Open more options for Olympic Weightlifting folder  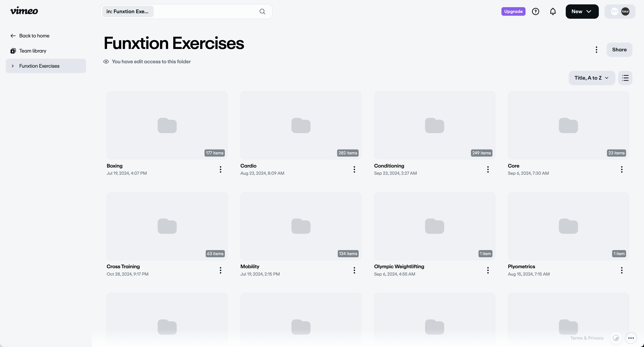[x=488, y=270]
